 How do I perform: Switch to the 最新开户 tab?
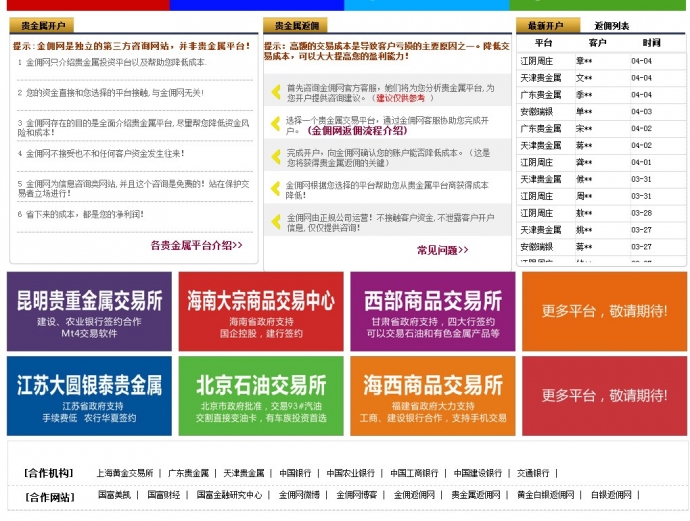pos(548,26)
